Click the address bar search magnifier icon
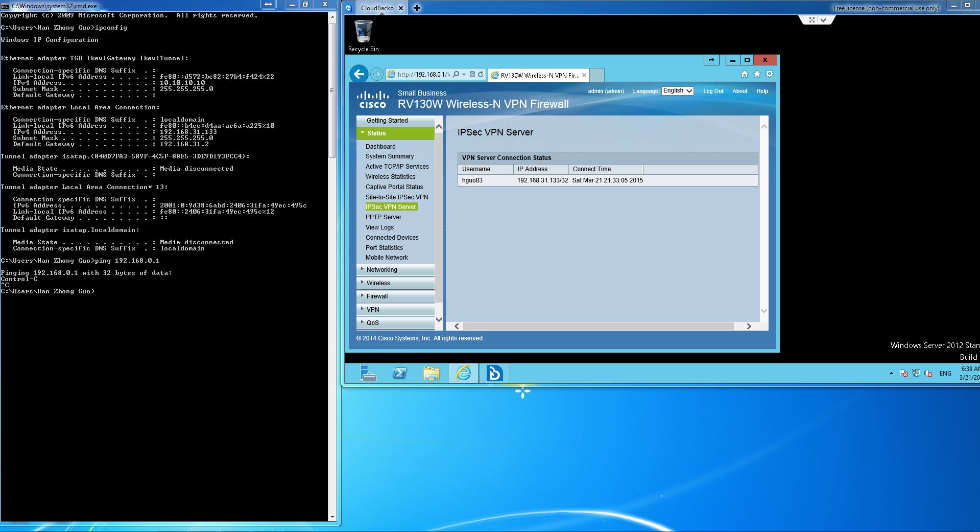The image size is (980, 532). (x=456, y=75)
